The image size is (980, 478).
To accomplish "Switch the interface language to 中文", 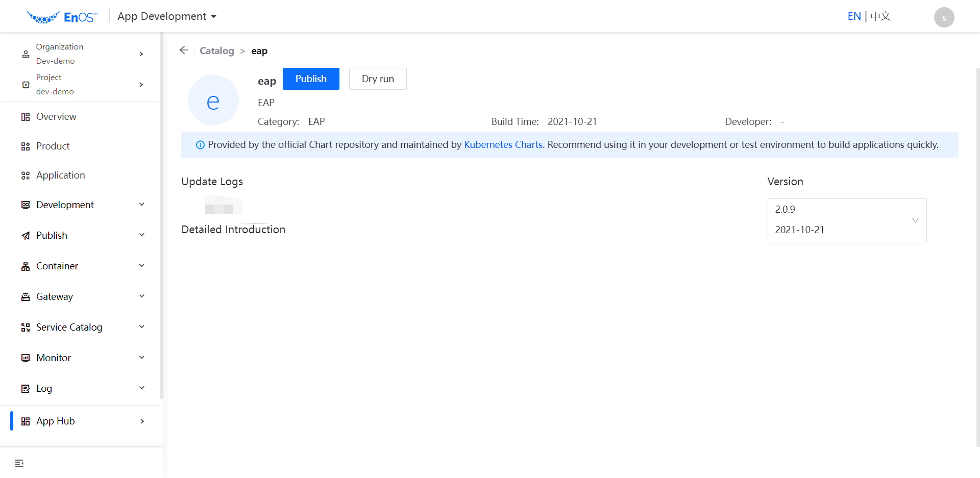I will click(879, 16).
